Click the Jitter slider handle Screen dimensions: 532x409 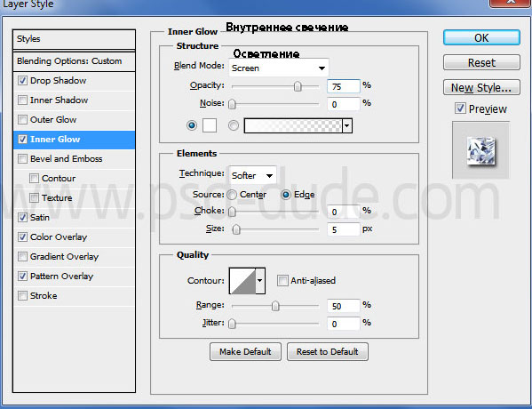[232, 324]
